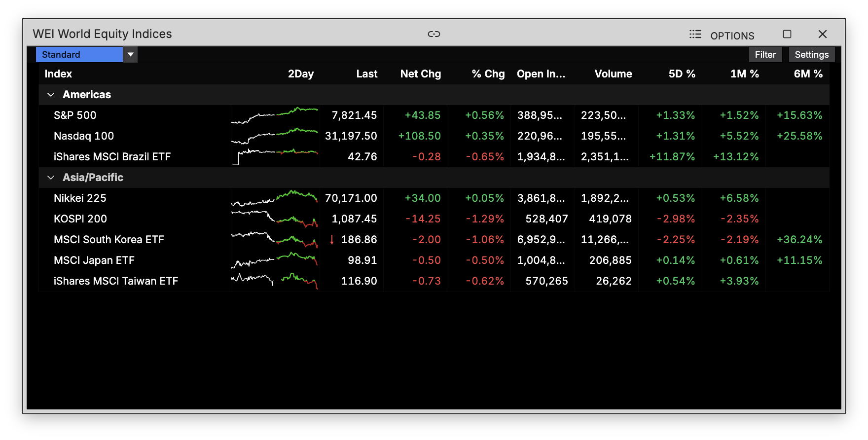This screenshot has width=868, height=440.
Task: Click the 26,262 volume cell
Action: pos(614,281)
